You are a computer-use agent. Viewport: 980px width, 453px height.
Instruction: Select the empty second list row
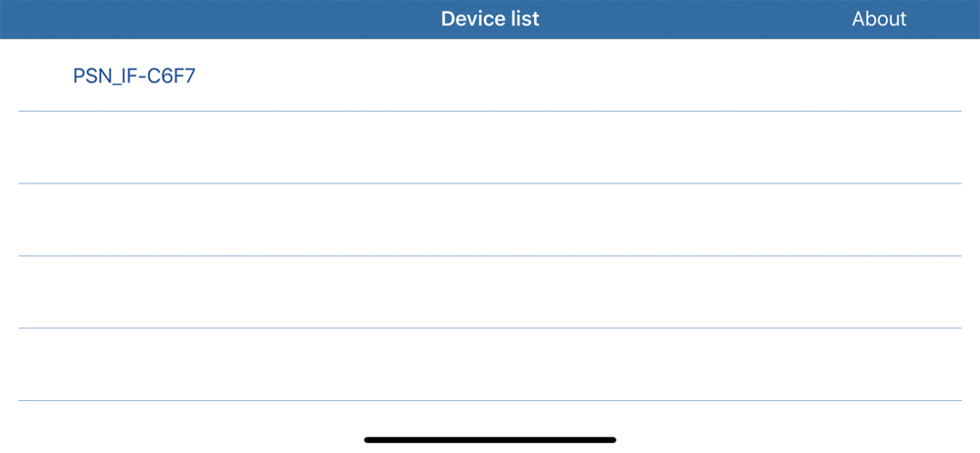(x=490, y=148)
